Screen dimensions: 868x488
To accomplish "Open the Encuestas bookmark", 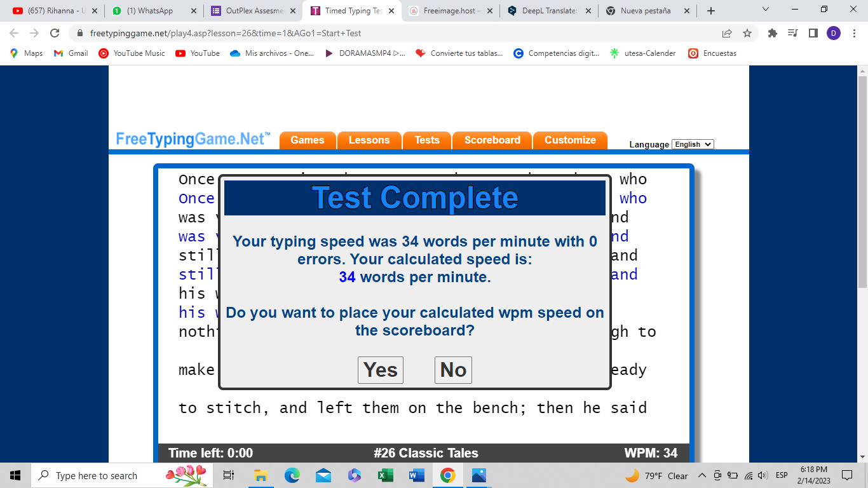I will tap(712, 53).
